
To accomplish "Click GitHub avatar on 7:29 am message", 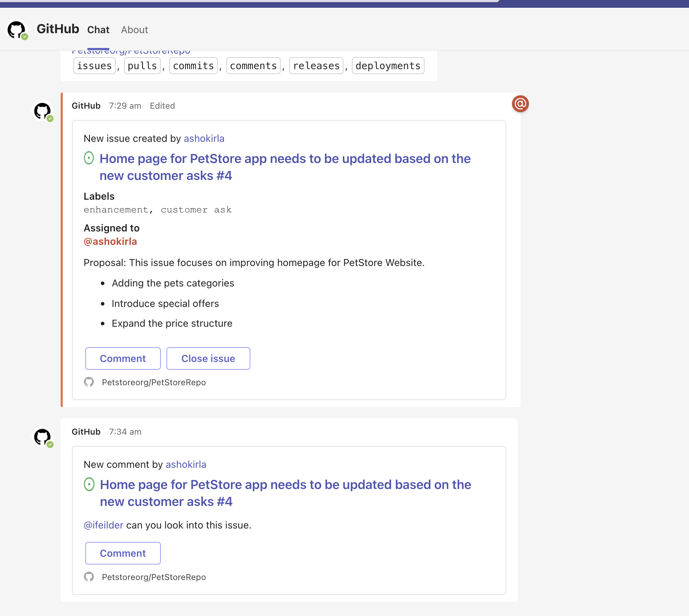I will [43, 111].
